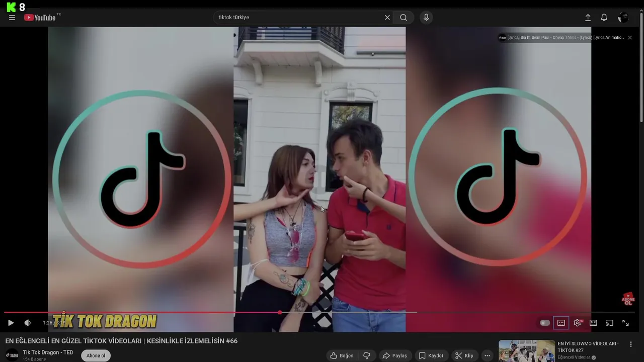Play the video
The image size is (644, 362).
coord(11,323)
